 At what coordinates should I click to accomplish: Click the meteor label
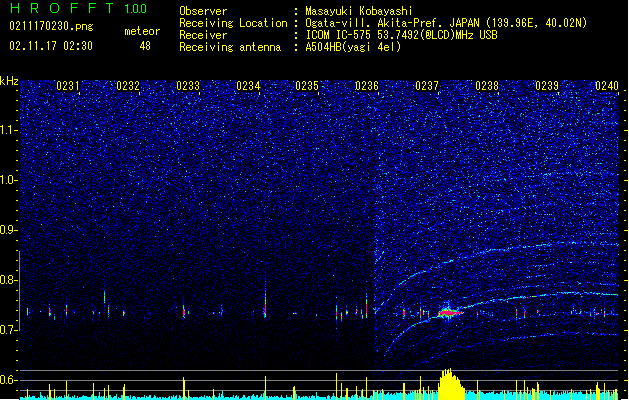142,31
